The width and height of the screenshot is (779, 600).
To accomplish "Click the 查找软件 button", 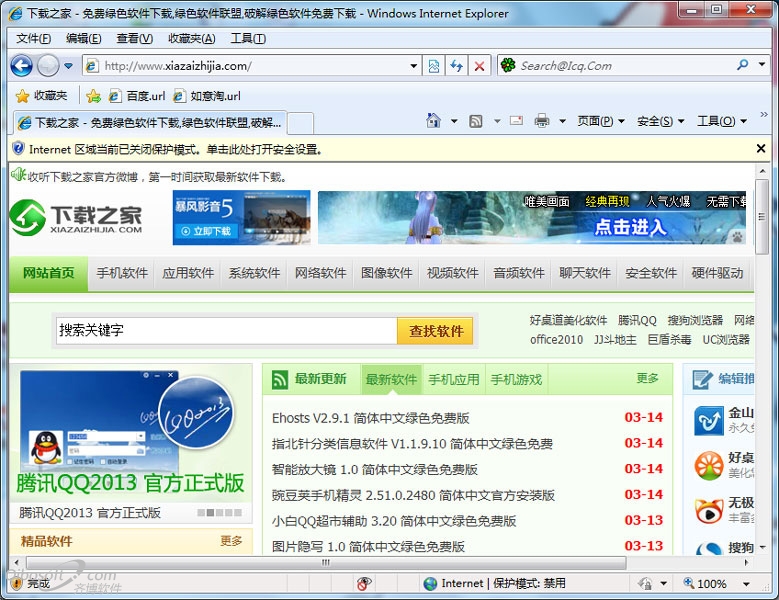I will coord(435,331).
